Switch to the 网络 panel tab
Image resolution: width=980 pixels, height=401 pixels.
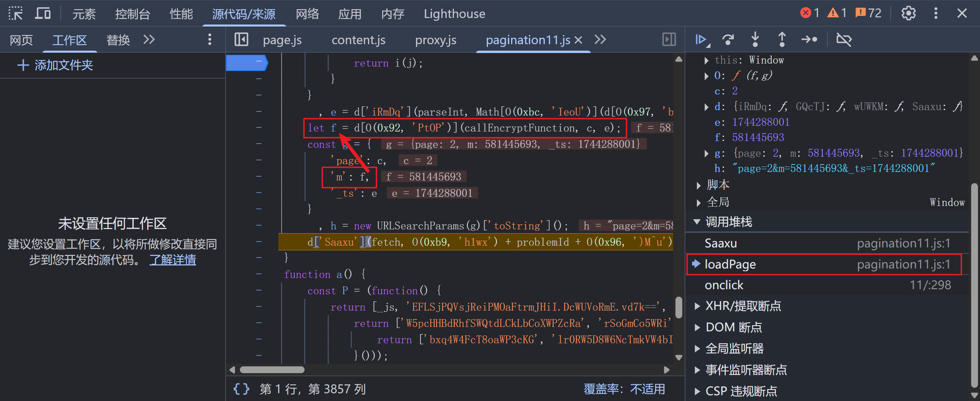(307, 14)
